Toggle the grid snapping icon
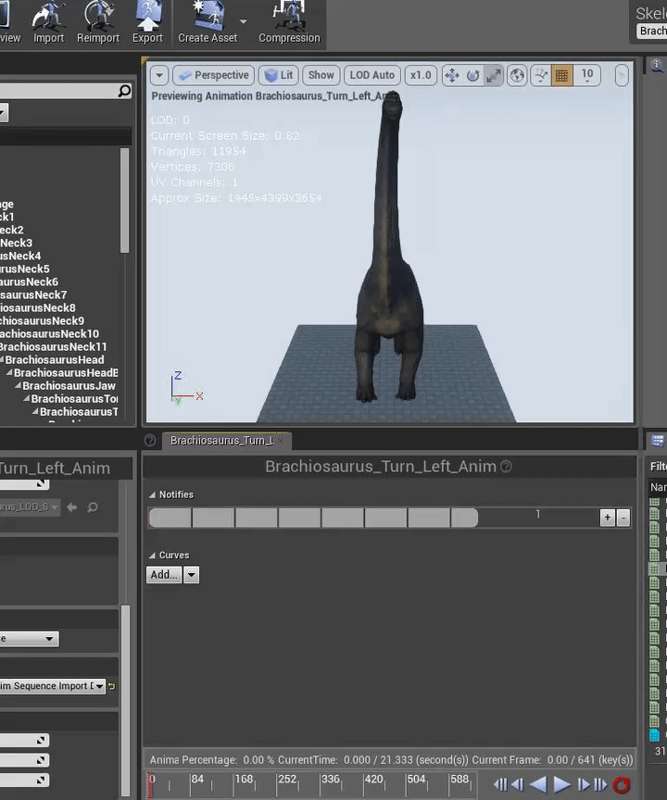This screenshot has width=667, height=800. click(x=561, y=76)
